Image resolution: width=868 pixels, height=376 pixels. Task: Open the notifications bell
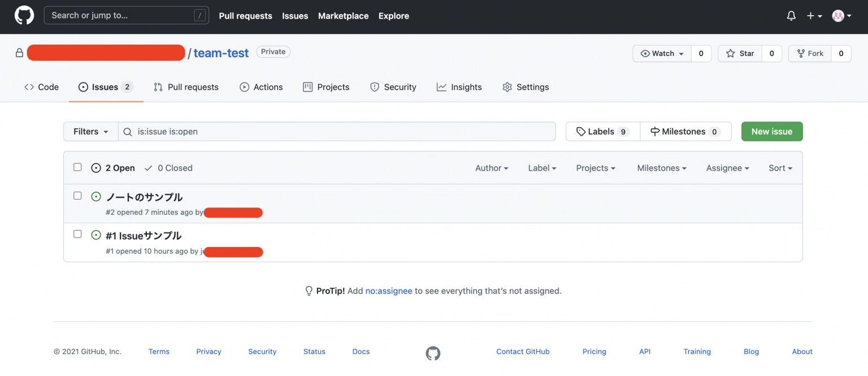coord(791,16)
